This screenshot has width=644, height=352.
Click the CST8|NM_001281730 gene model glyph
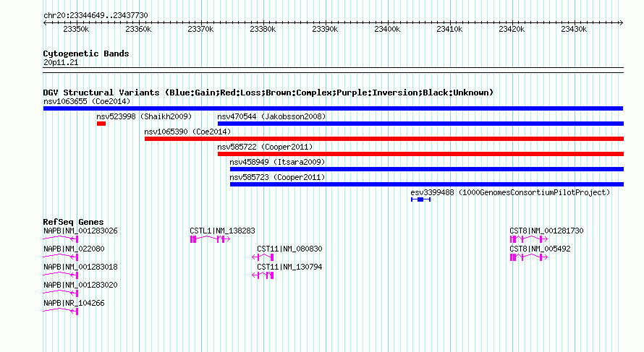click(x=529, y=239)
